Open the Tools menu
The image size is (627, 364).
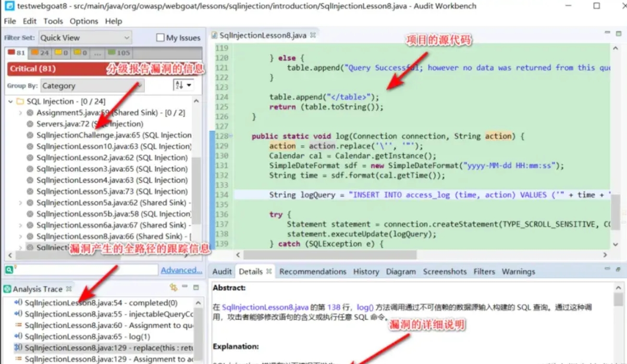tap(53, 21)
